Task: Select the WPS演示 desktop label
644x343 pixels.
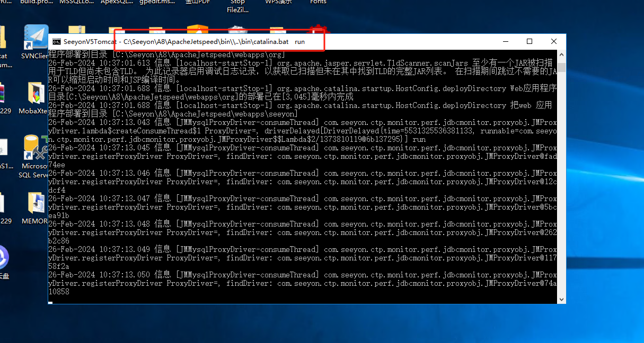Action: click(278, 2)
